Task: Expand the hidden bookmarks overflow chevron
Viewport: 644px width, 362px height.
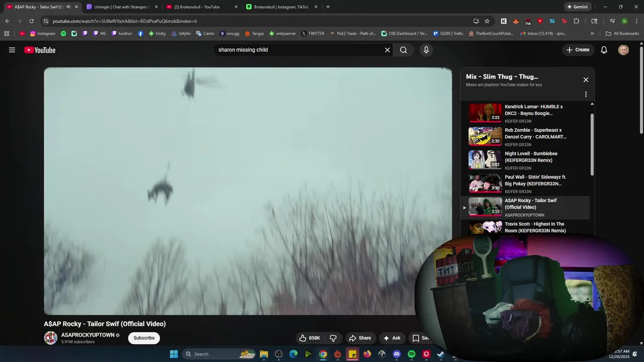Action: click(x=592, y=34)
